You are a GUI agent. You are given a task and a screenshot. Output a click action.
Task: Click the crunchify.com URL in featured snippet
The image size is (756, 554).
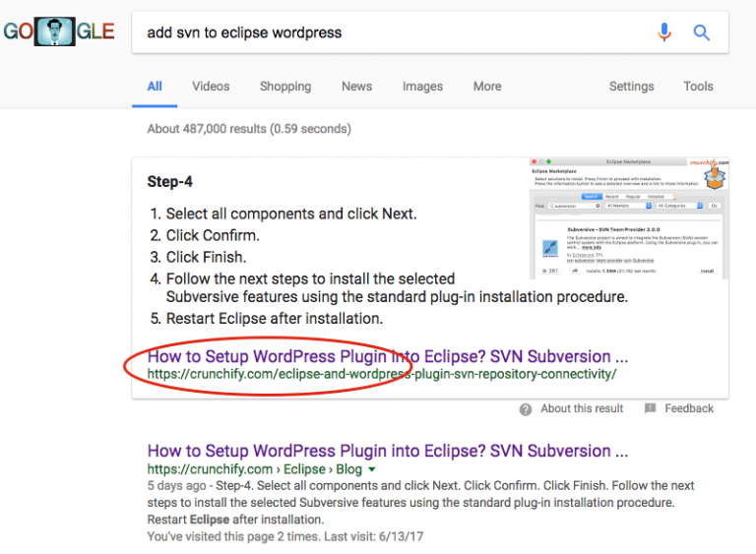click(x=381, y=374)
